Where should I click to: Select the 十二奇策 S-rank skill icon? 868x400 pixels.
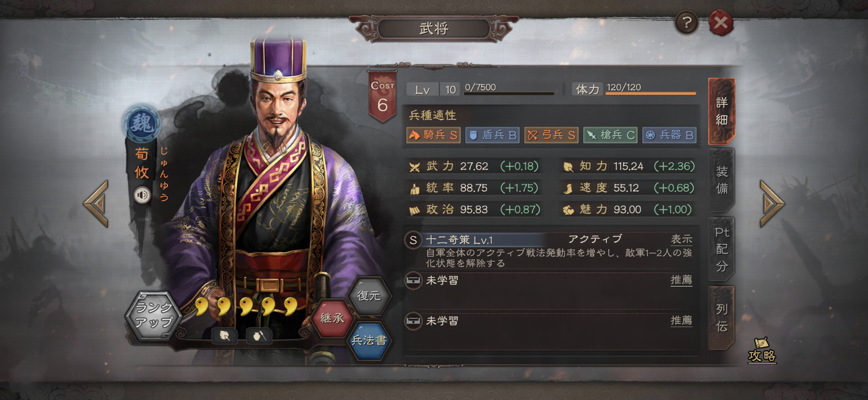point(413,240)
